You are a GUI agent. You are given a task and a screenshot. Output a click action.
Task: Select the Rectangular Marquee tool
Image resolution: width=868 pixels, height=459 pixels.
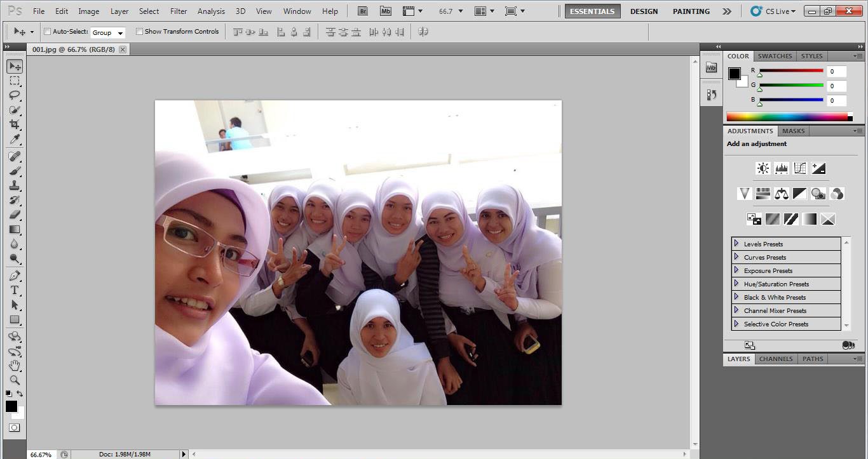click(15, 81)
